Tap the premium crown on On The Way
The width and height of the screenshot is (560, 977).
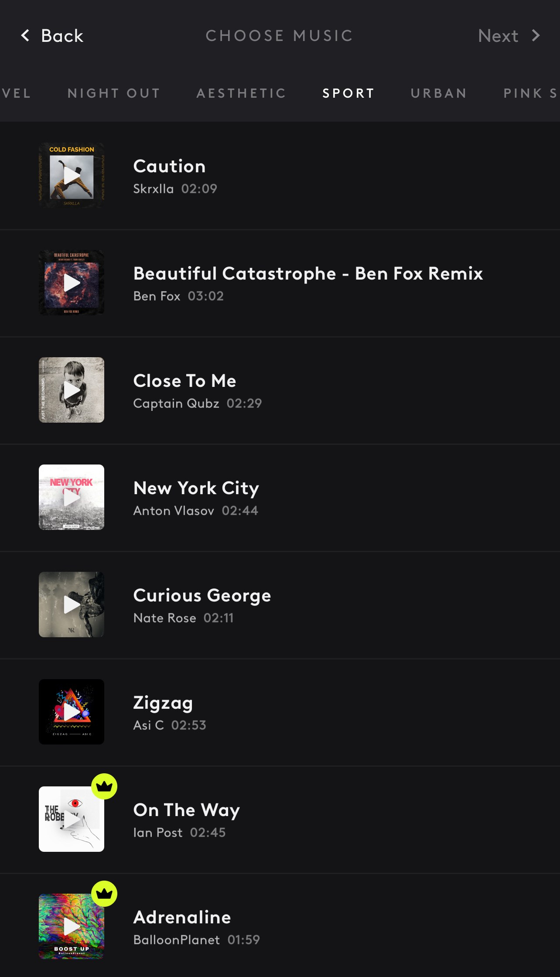click(104, 786)
